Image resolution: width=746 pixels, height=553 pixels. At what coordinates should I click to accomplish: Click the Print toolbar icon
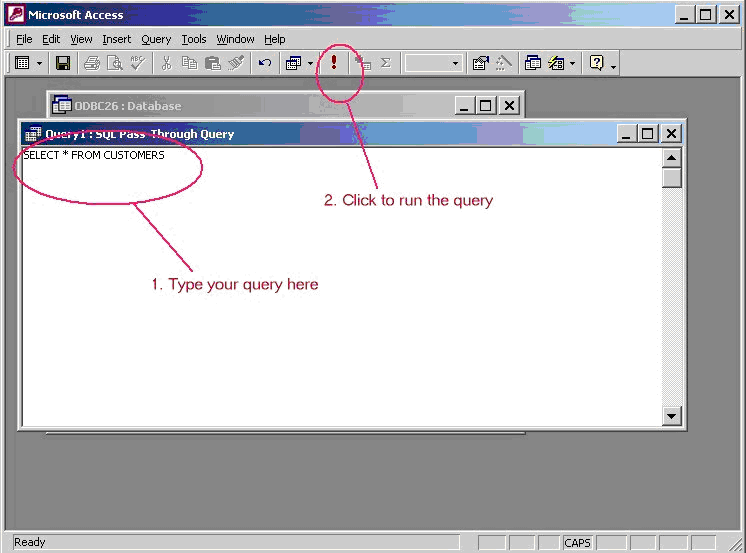92,63
